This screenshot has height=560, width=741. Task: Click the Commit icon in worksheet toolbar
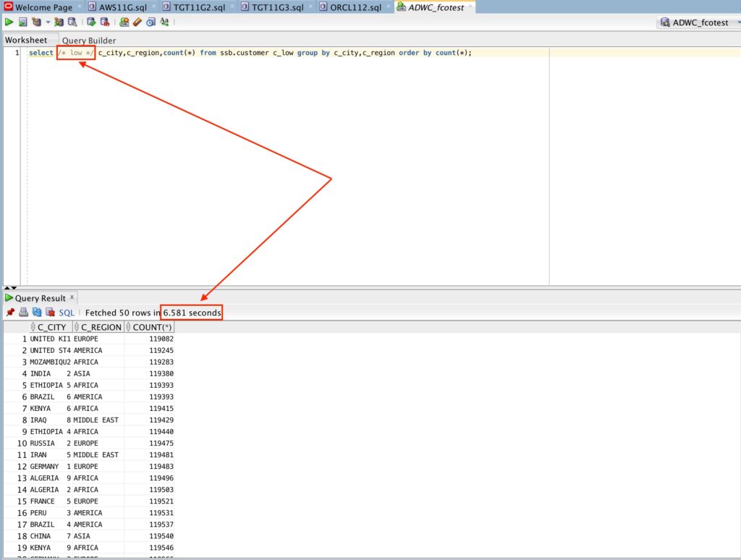91,22
